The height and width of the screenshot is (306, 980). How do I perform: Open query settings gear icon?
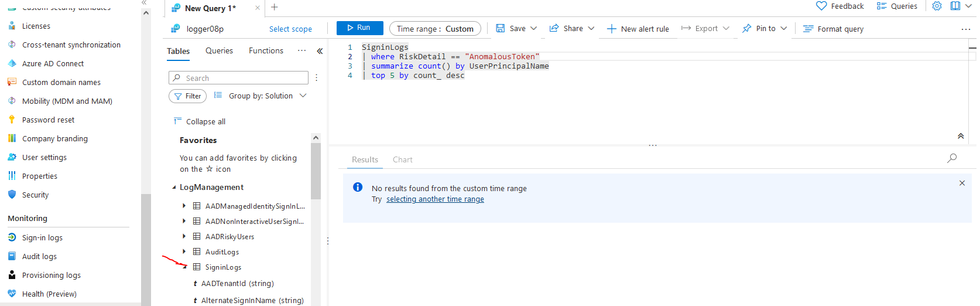(x=937, y=6)
